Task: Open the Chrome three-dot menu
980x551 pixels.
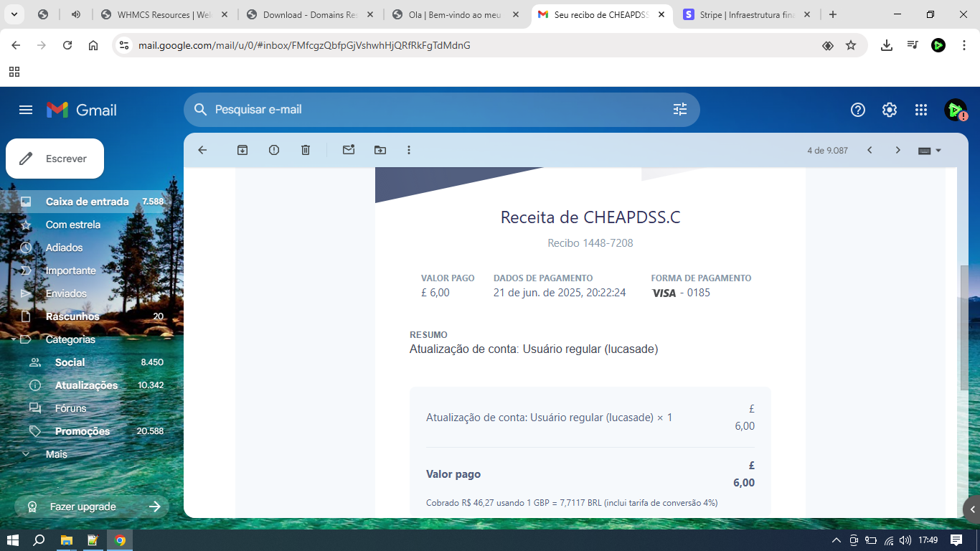Action: tap(963, 45)
